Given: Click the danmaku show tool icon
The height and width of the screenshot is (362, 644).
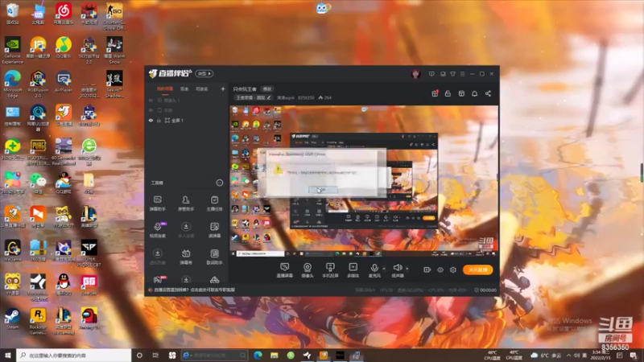Looking at the screenshot, I should (186, 257).
